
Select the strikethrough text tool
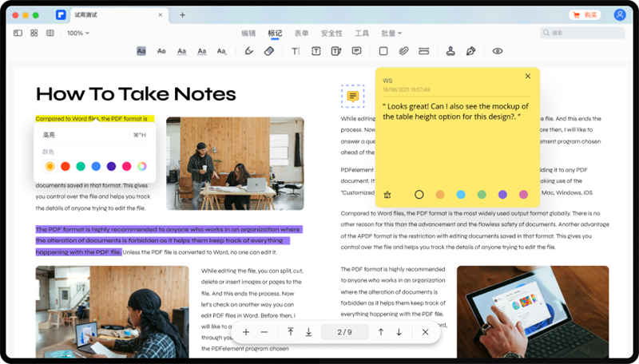pos(161,51)
